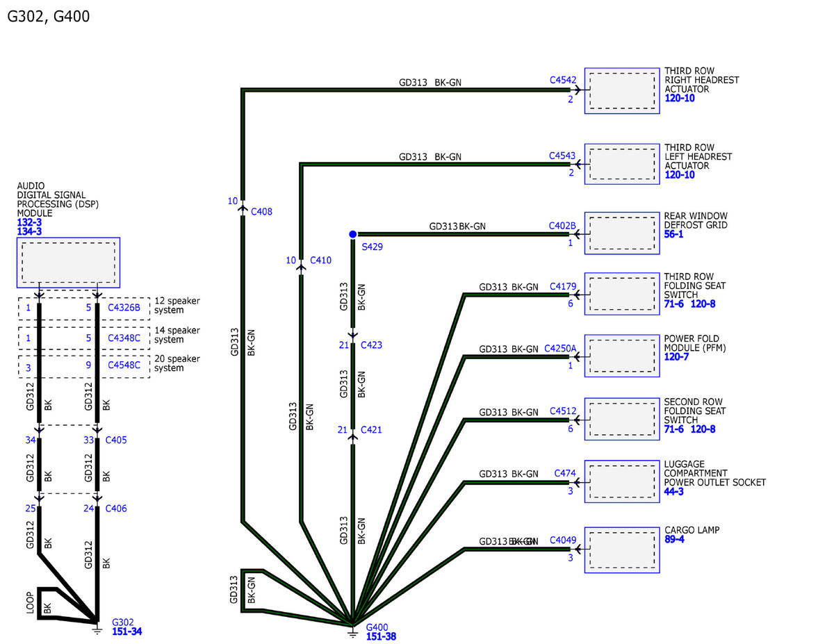Click connector label C408
Viewport: 834px width, 644px height.
pos(261,211)
